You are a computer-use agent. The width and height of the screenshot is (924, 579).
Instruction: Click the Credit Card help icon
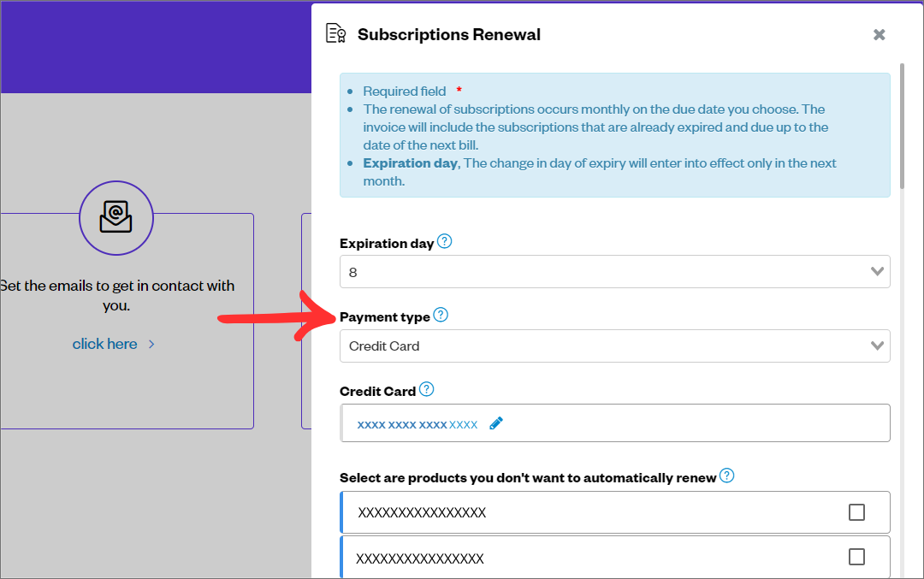[x=427, y=390]
